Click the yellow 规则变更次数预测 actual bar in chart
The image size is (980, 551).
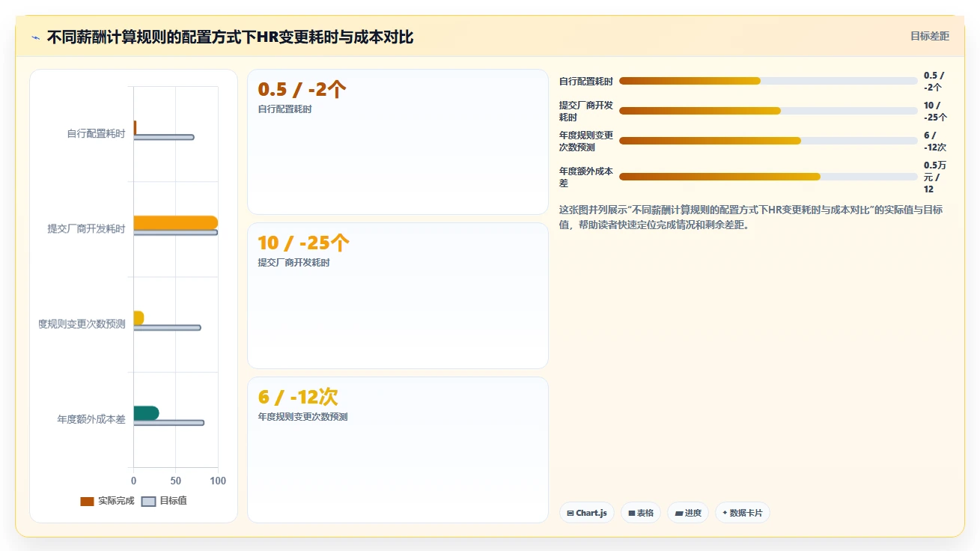139,317
